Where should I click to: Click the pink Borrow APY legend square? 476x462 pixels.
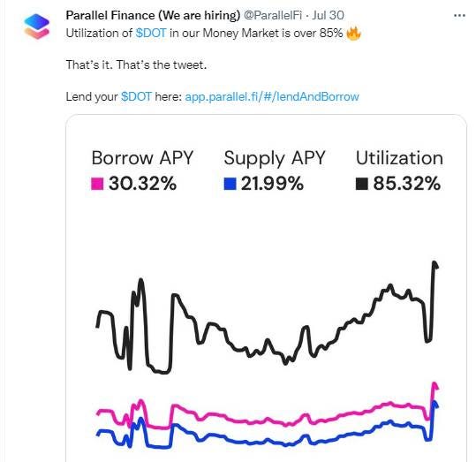[97, 184]
